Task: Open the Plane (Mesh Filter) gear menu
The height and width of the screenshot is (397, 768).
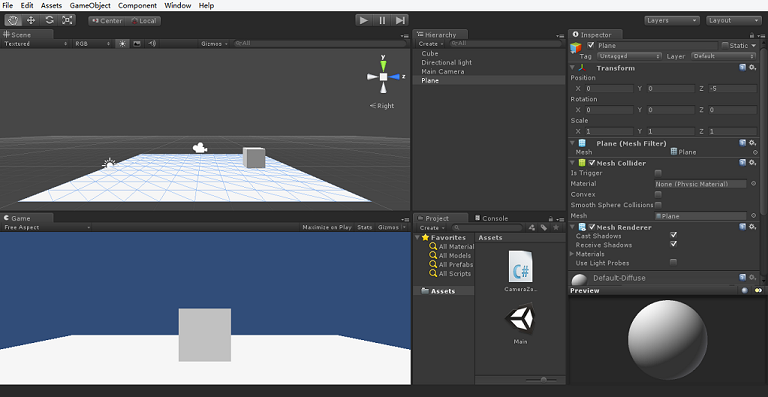Action: click(x=753, y=143)
